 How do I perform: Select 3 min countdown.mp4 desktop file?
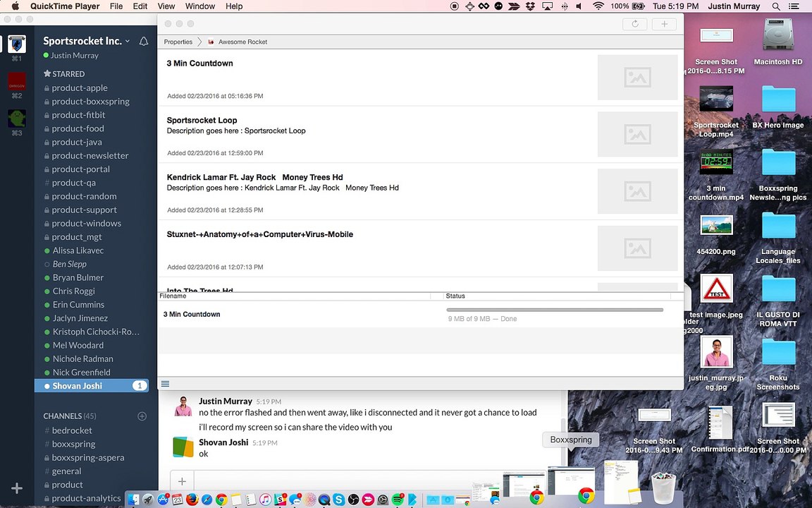coord(716,175)
